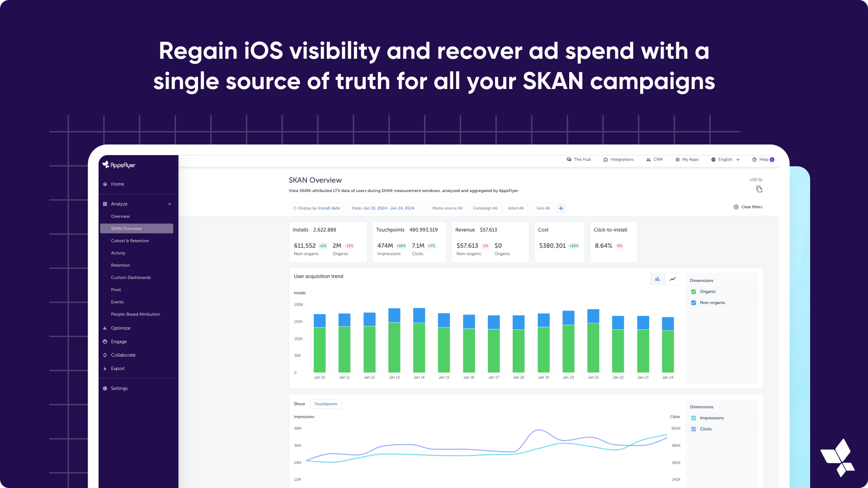868x488 pixels.
Task: Select the line chart view icon
Action: pyautogui.click(x=672, y=278)
